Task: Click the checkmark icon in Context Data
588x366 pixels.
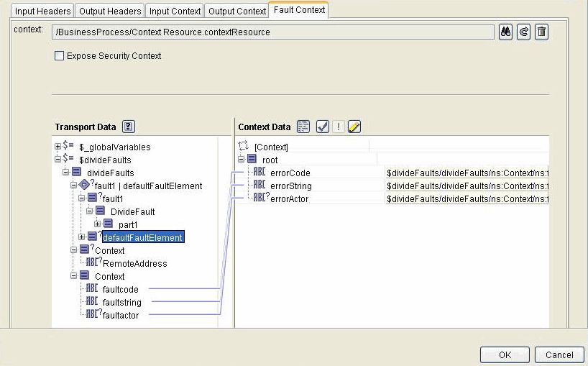Action: click(x=322, y=127)
